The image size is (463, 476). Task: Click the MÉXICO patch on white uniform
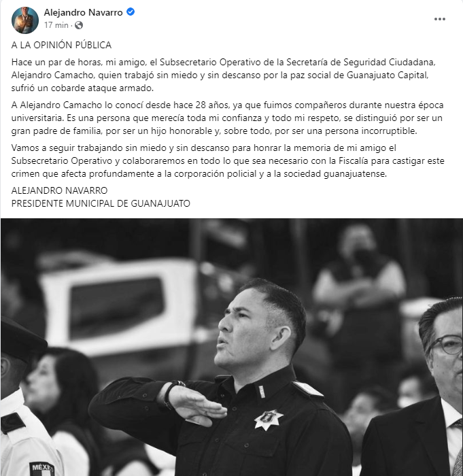(42, 469)
